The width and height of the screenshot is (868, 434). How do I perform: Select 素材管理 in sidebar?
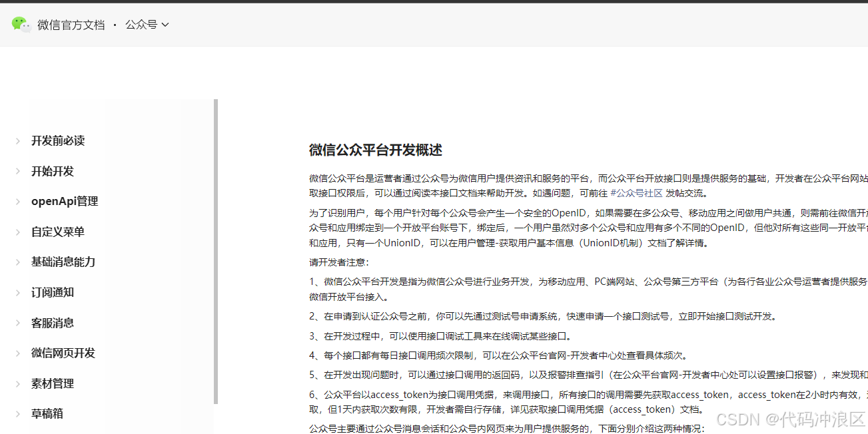click(53, 383)
